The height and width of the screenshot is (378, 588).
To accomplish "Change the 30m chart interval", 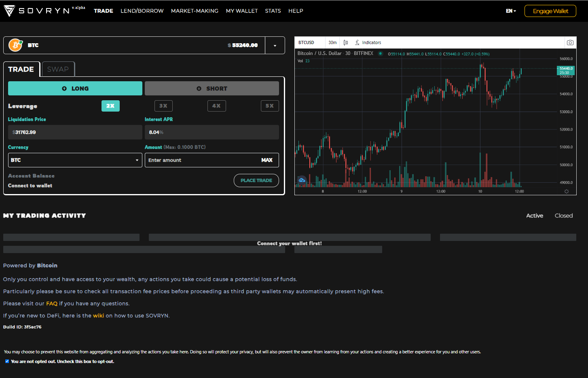I will 332,42.
